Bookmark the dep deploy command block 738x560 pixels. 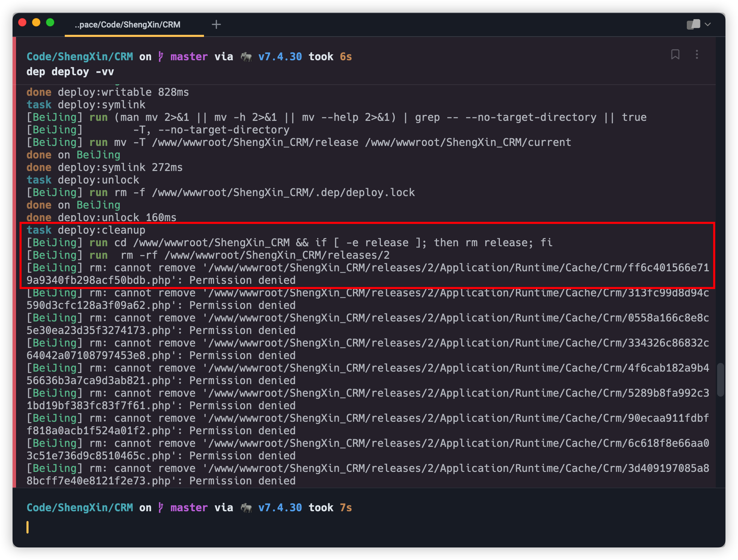[x=675, y=55]
